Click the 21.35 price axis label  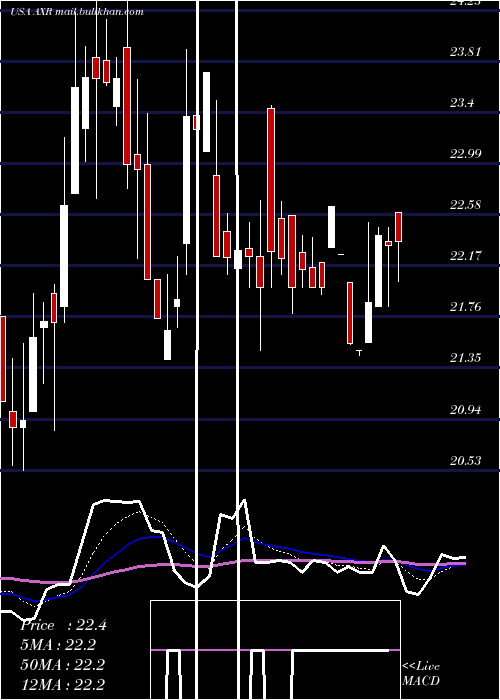[465, 358]
